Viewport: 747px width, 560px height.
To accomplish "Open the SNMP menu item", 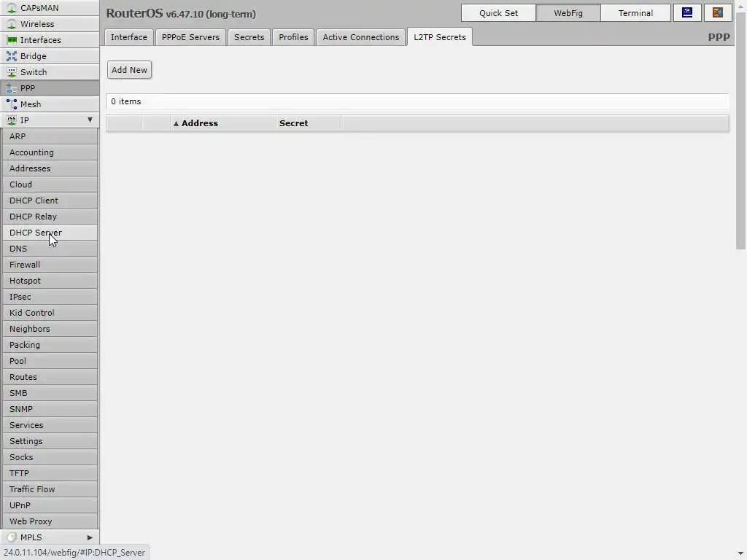I will click(x=50, y=408).
